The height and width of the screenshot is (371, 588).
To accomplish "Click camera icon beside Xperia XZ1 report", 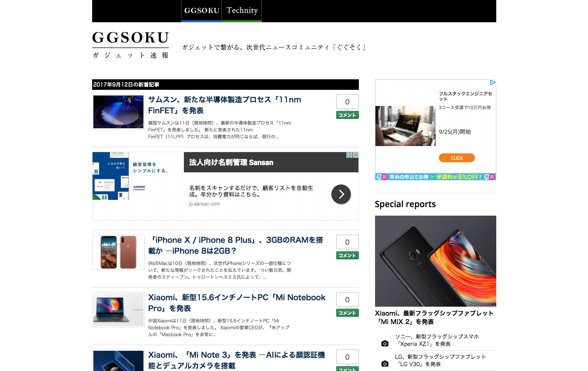I will 385,343.
